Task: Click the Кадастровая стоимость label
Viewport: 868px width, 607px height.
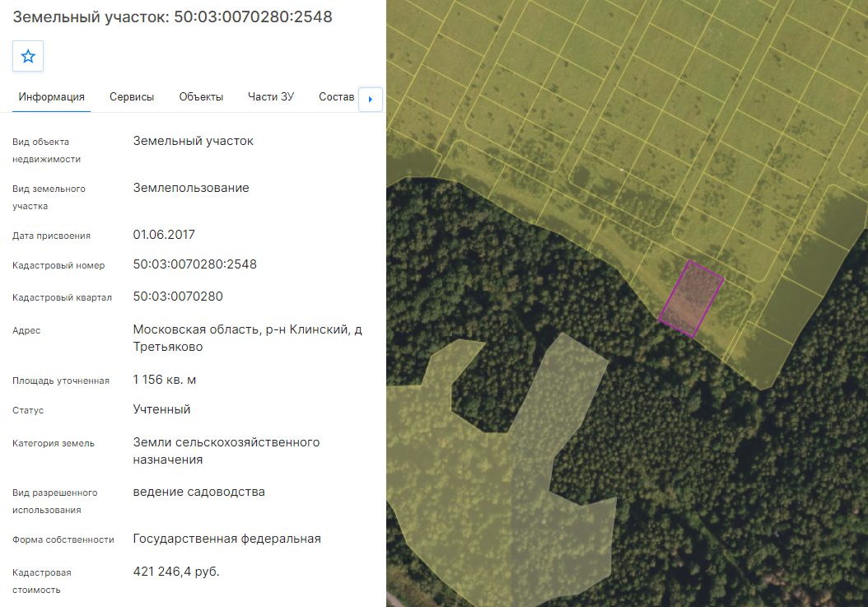Action: (x=42, y=581)
